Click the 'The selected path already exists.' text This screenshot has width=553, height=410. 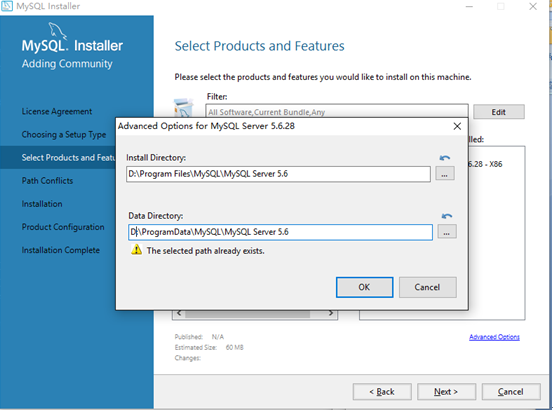tap(206, 251)
